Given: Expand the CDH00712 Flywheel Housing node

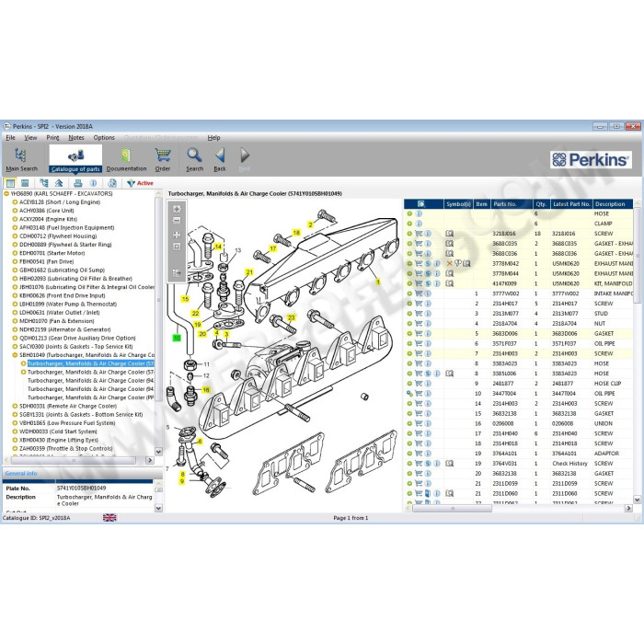Looking at the screenshot, I should pos(15,236).
